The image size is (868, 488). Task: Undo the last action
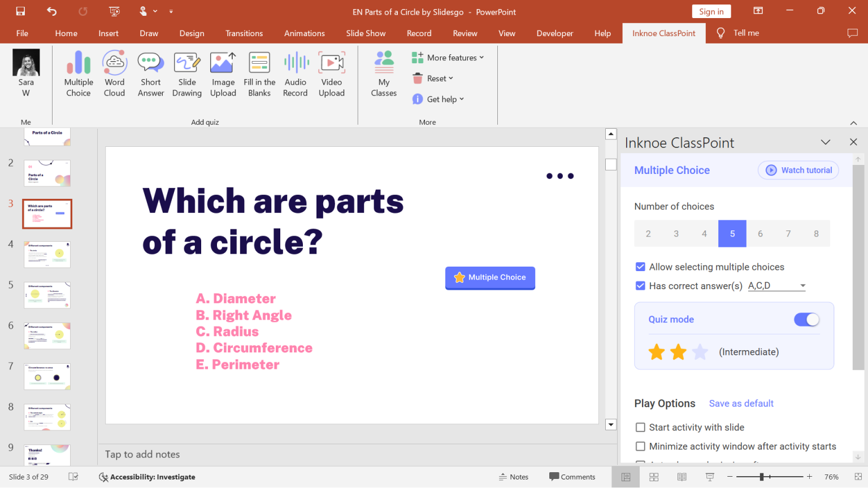pyautogui.click(x=52, y=11)
